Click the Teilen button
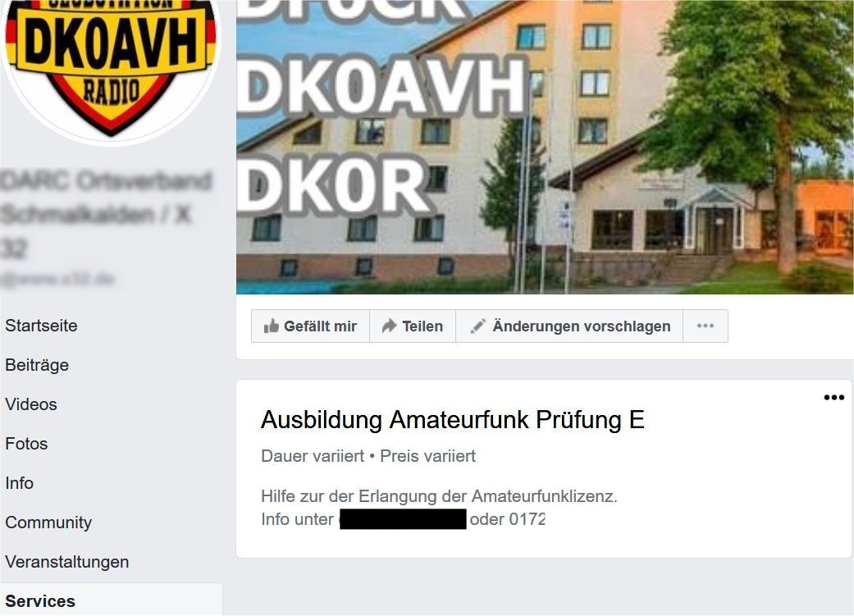 413,326
